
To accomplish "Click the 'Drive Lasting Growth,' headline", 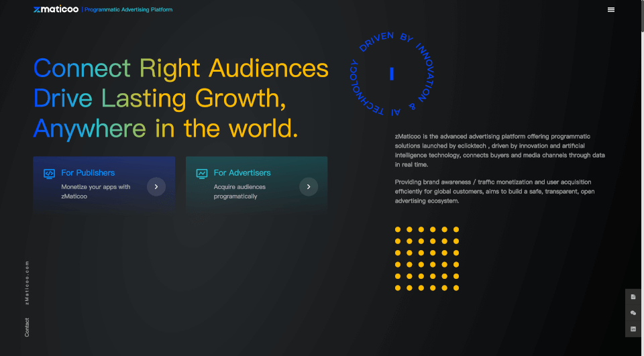I will tap(160, 99).
